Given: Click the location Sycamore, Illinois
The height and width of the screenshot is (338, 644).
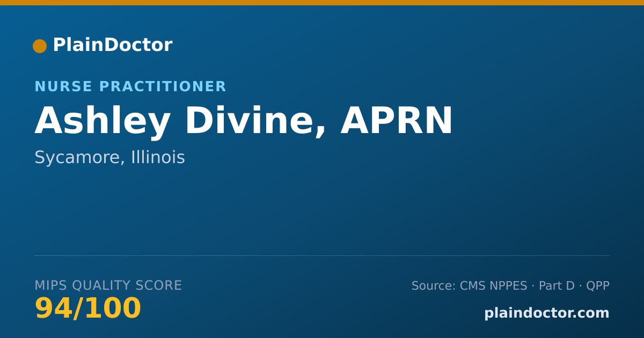Looking at the screenshot, I should point(109,158).
